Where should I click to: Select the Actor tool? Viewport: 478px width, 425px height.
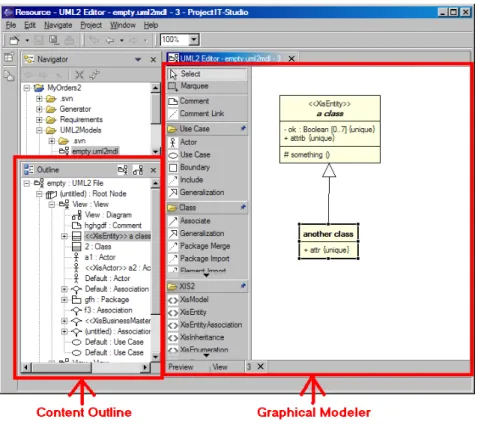(207, 142)
